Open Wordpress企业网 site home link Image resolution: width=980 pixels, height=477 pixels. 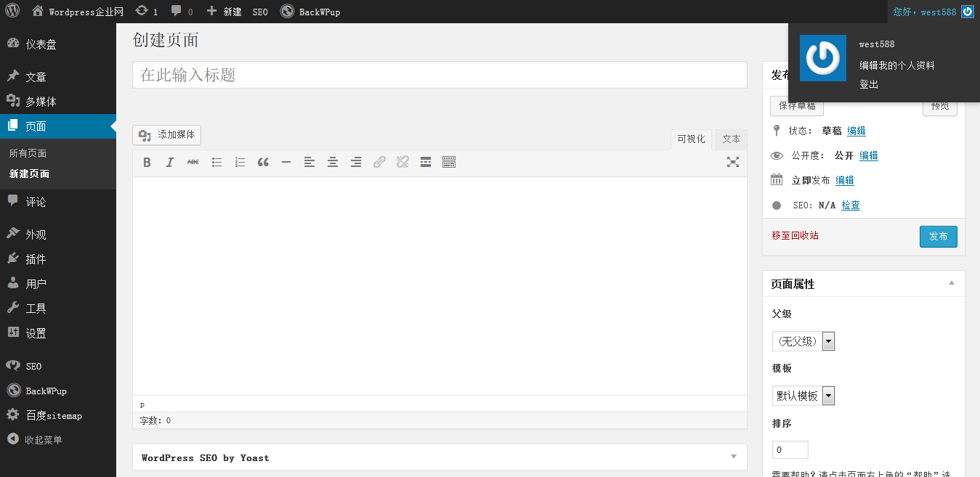coord(78,12)
